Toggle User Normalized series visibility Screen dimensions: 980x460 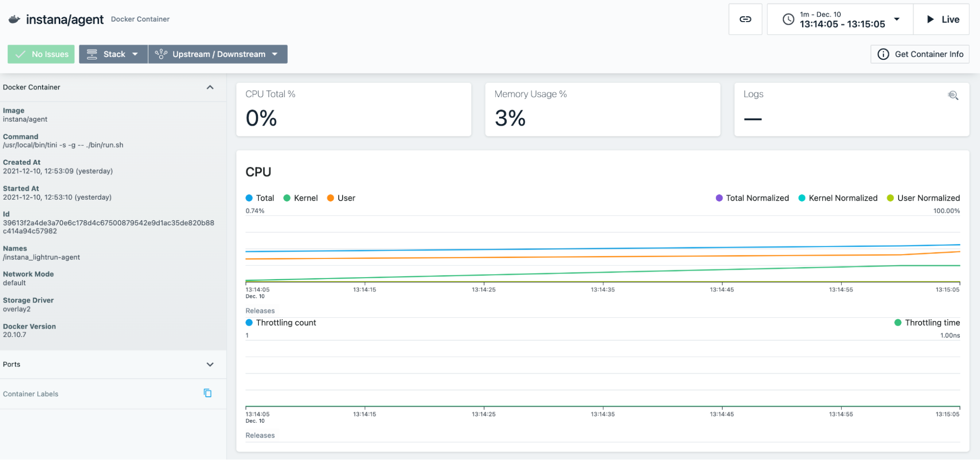tap(923, 198)
